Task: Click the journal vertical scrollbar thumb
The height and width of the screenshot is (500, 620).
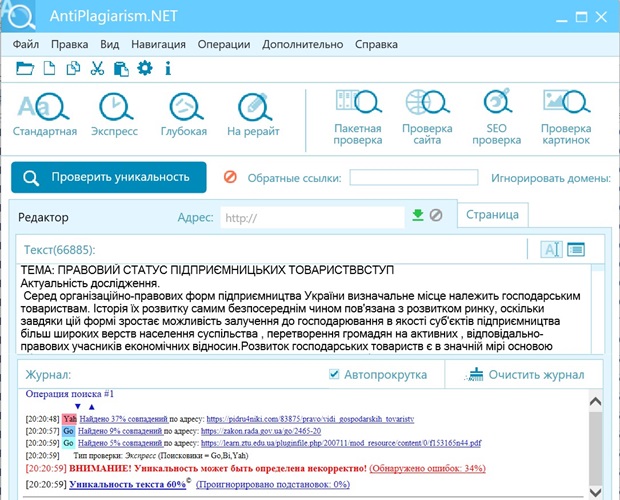Action: (595, 449)
